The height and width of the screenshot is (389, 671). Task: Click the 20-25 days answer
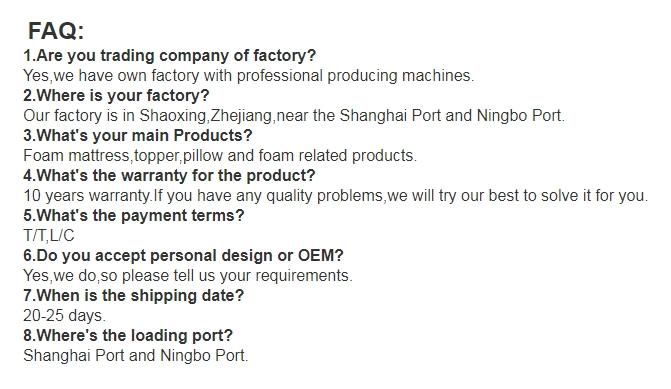[64, 316]
